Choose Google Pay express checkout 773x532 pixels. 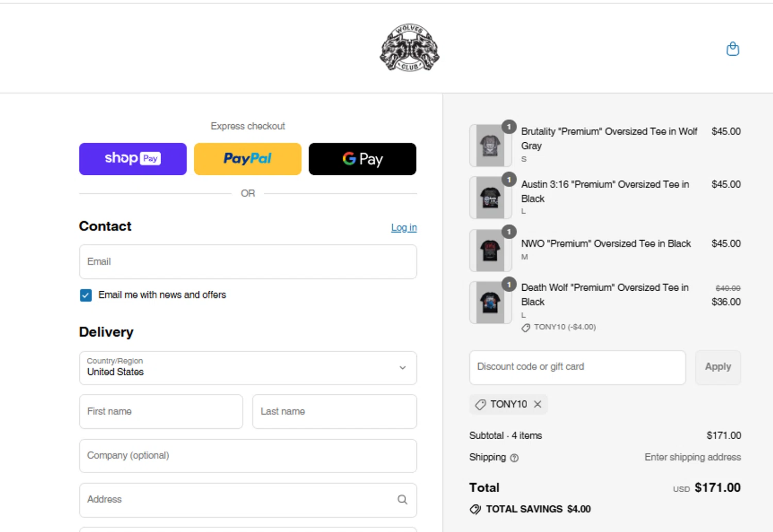362,159
